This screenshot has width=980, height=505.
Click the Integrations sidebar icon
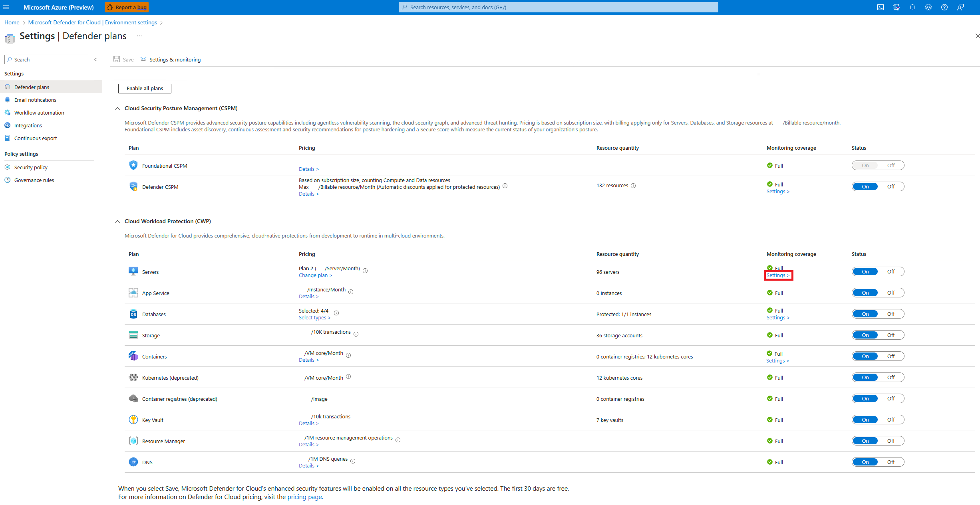tap(8, 126)
